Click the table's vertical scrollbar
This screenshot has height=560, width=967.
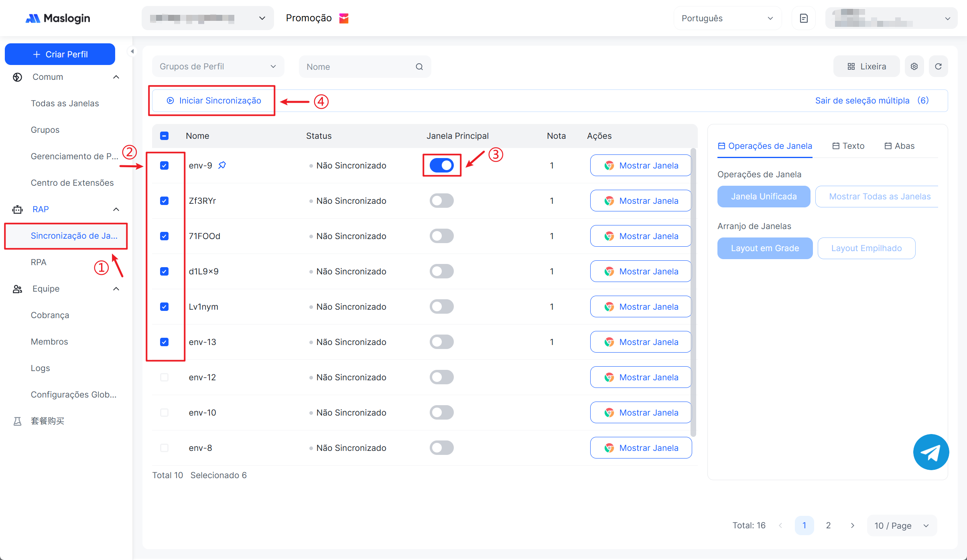693,293
